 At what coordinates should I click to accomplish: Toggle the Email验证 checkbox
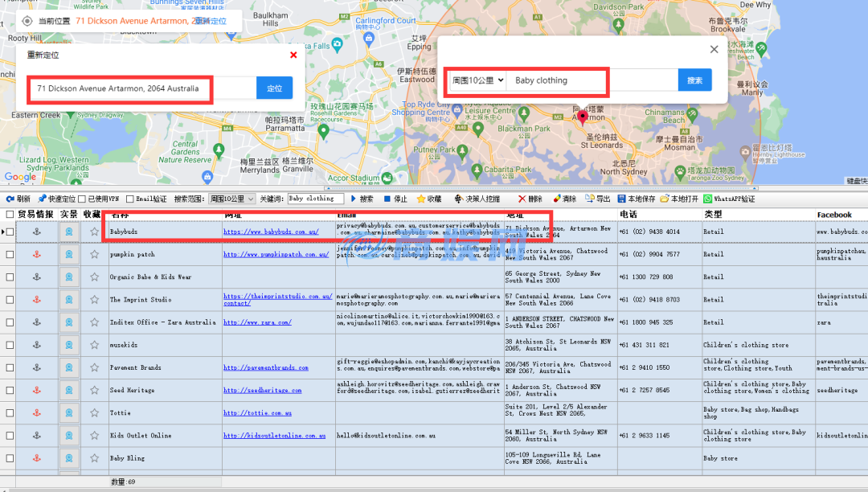point(130,199)
